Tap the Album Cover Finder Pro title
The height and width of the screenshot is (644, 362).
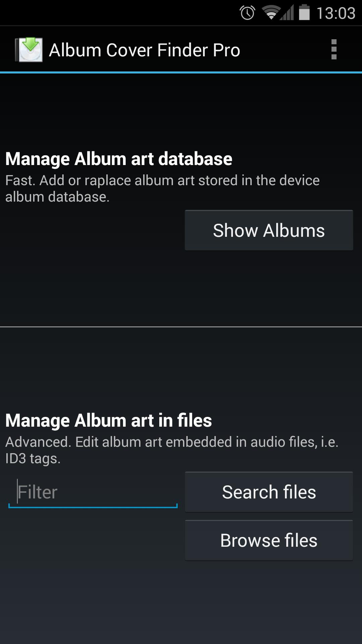click(144, 50)
